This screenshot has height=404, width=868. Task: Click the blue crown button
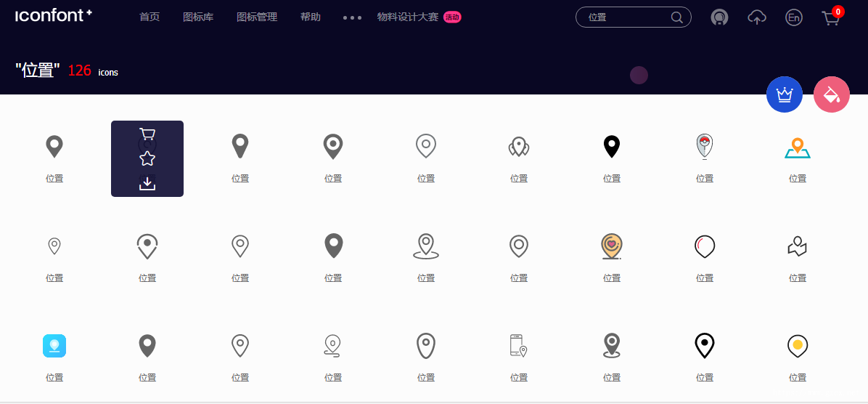coord(785,94)
